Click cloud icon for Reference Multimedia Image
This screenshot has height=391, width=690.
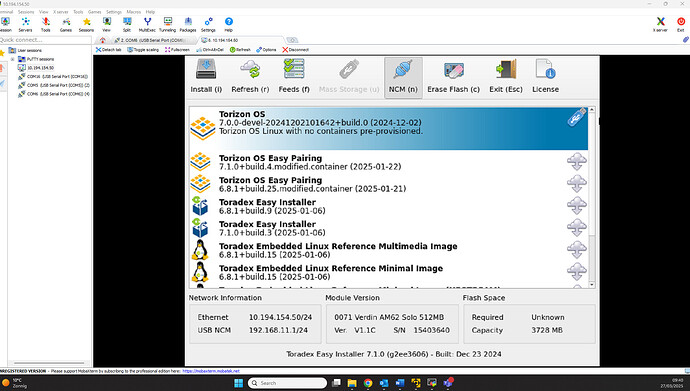point(576,249)
